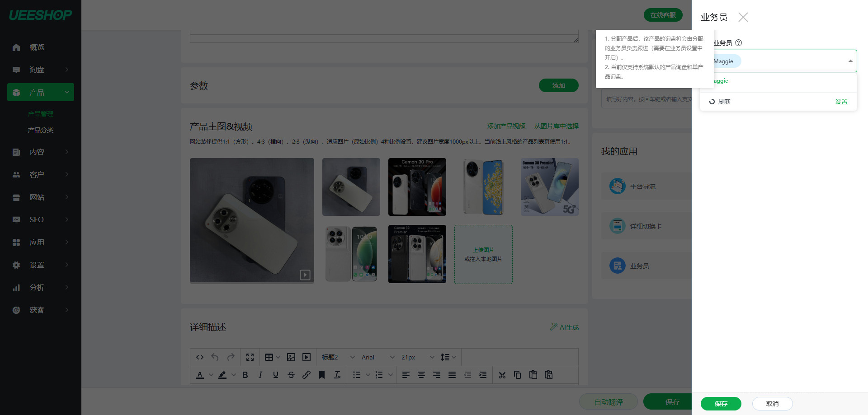This screenshot has width=868, height=415.
Task: Align text right
Action: (x=437, y=375)
